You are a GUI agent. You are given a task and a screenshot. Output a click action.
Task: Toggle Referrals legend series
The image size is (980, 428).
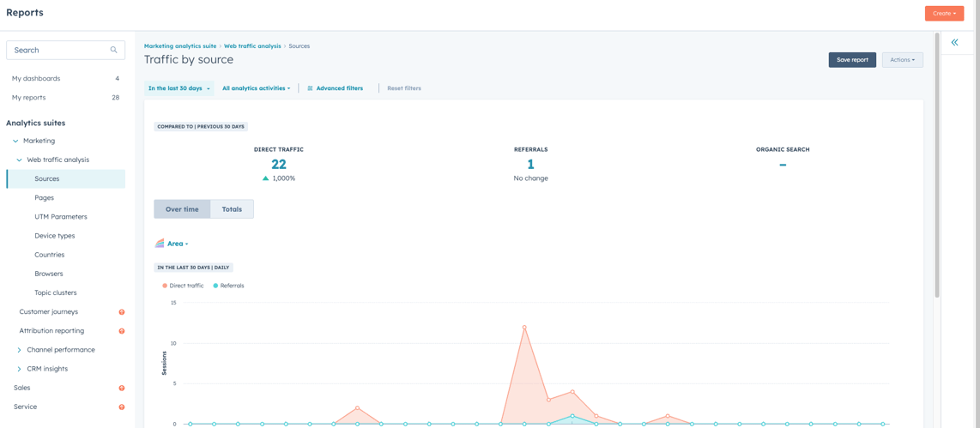tap(229, 286)
